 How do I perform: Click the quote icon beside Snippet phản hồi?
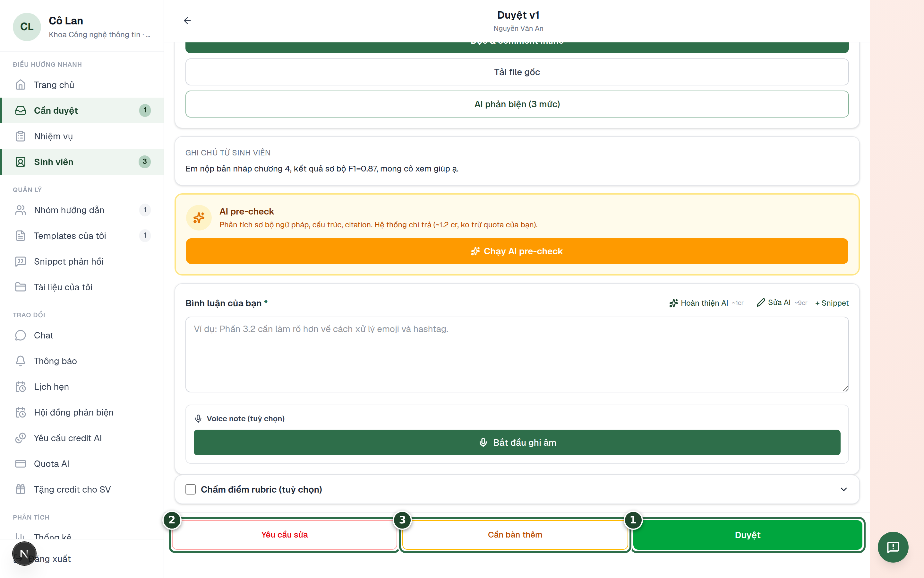tap(21, 261)
